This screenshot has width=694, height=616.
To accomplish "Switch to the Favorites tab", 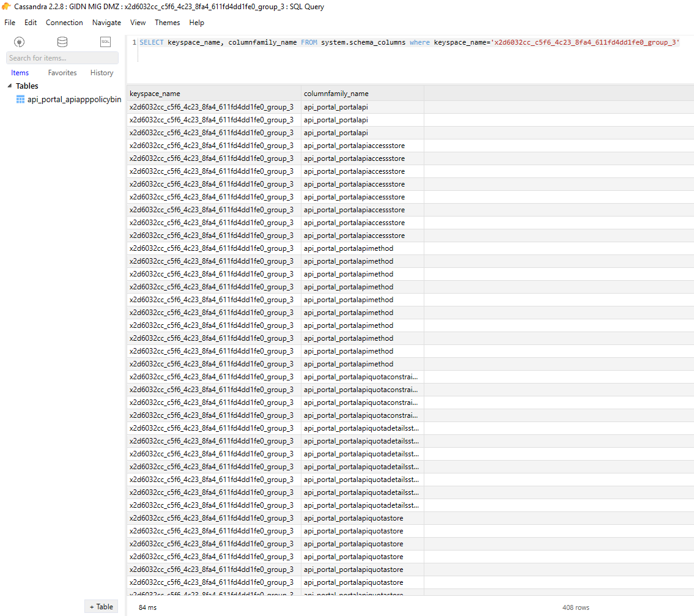I will click(62, 73).
